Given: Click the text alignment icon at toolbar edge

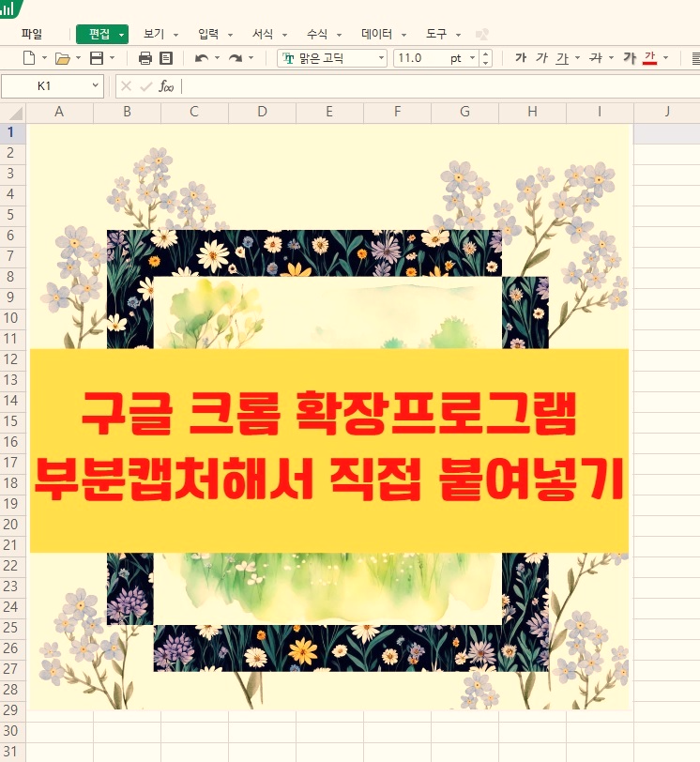Looking at the screenshot, I should click(x=695, y=58).
